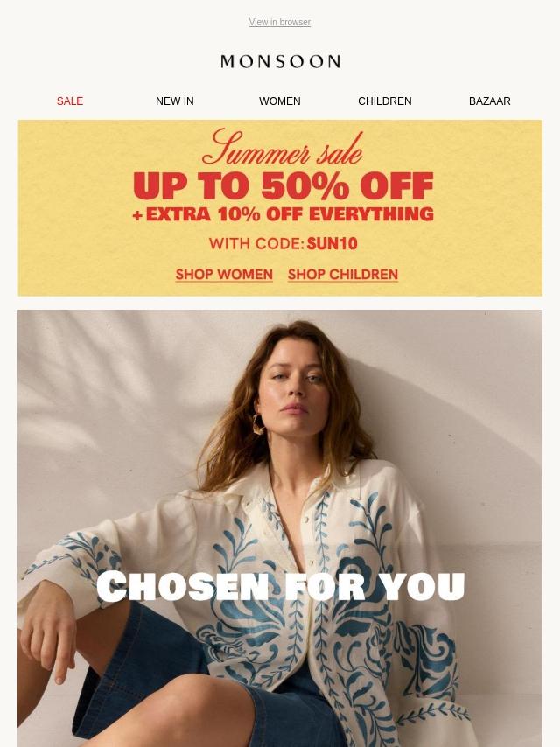The height and width of the screenshot is (747, 560).
Task: Click the UP TO 50% OFF headline
Action: [x=283, y=185]
